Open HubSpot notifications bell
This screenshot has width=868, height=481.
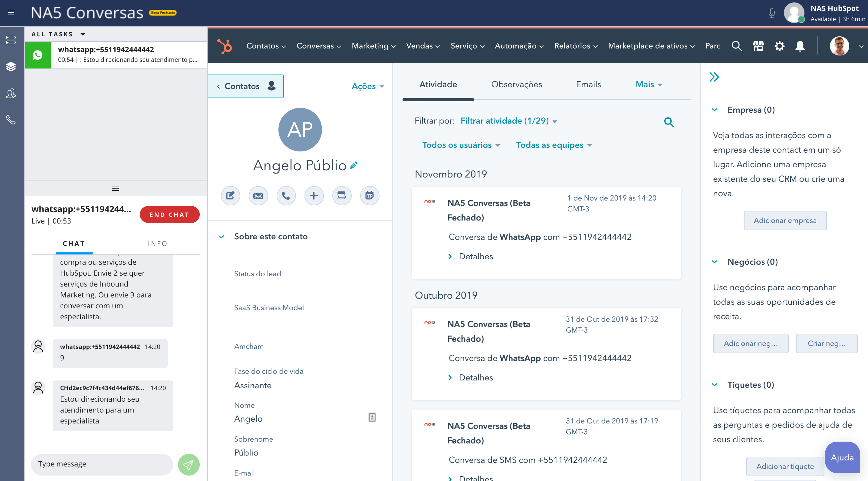click(x=800, y=46)
